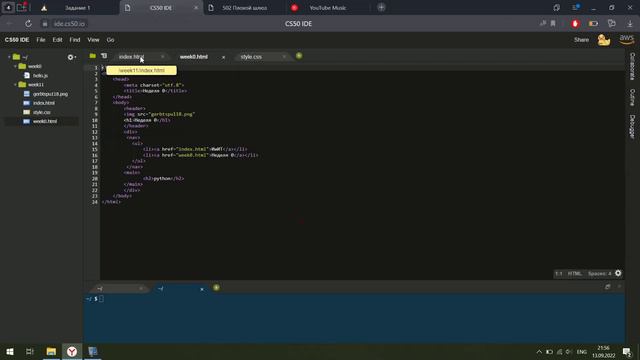Viewport: 640px width, 360px height.
Task: Open the Collaborate side panel
Action: click(632, 66)
